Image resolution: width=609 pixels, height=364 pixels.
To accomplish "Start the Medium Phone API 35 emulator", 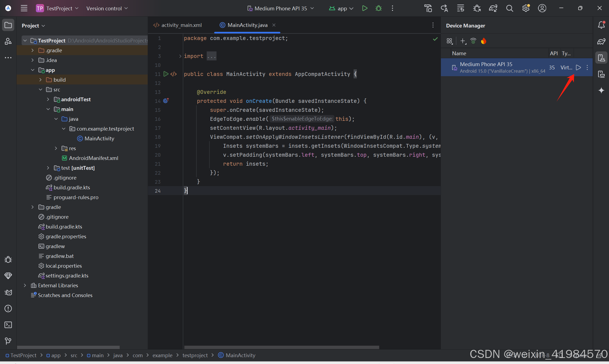I will pyautogui.click(x=578, y=67).
